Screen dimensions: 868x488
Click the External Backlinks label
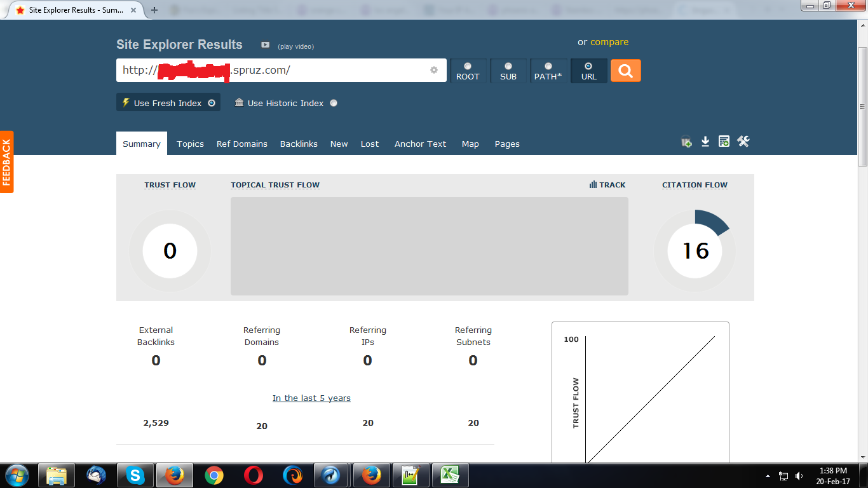pos(156,336)
